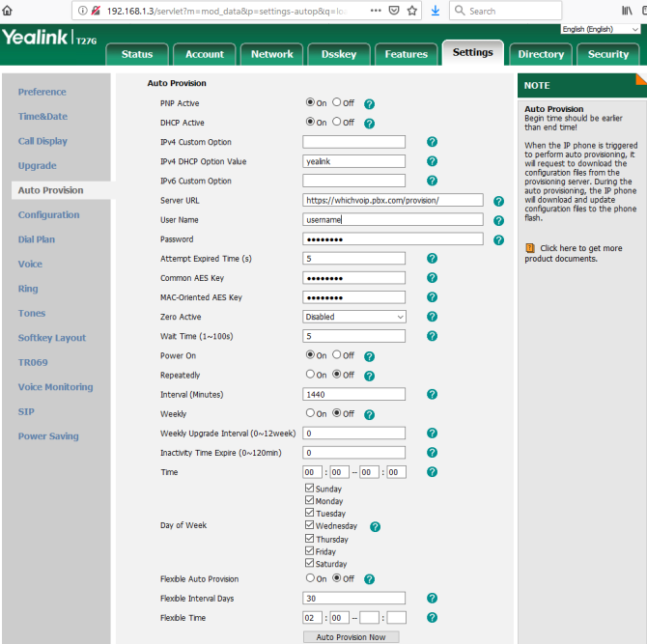Turn Repeatedly On
The height and width of the screenshot is (644, 647).
[310, 374]
